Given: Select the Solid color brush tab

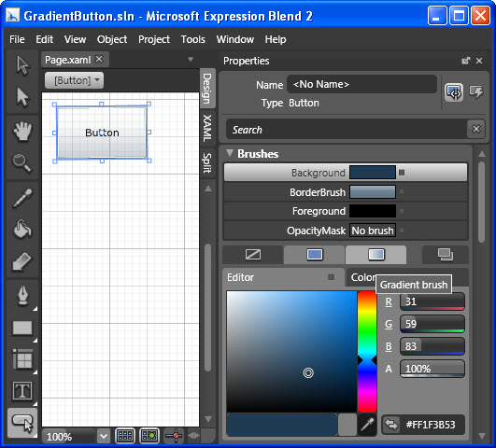Looking at the screenshot, I should tap(315, 255).
